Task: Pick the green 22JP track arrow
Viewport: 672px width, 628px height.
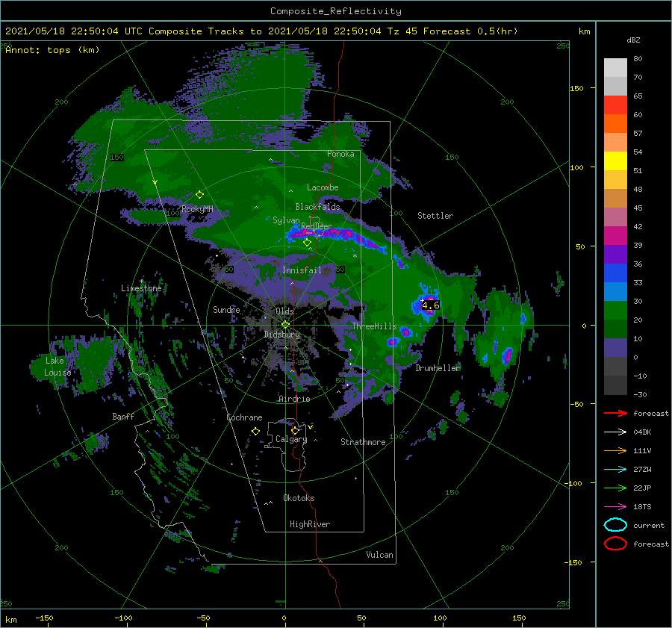Action: [615, 488]
